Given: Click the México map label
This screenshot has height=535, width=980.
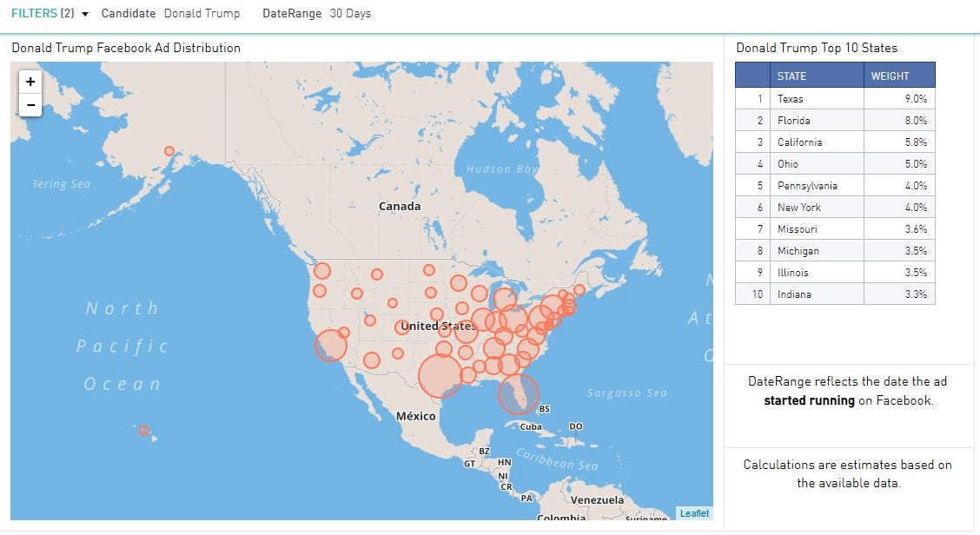Looking at the screenshot, I should pos(415,416).
